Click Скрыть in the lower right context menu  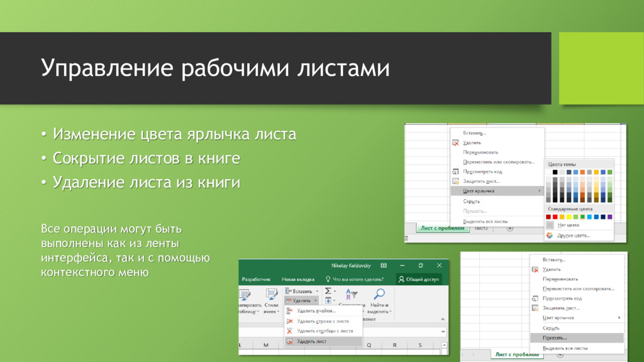click(x=577, y=328)
